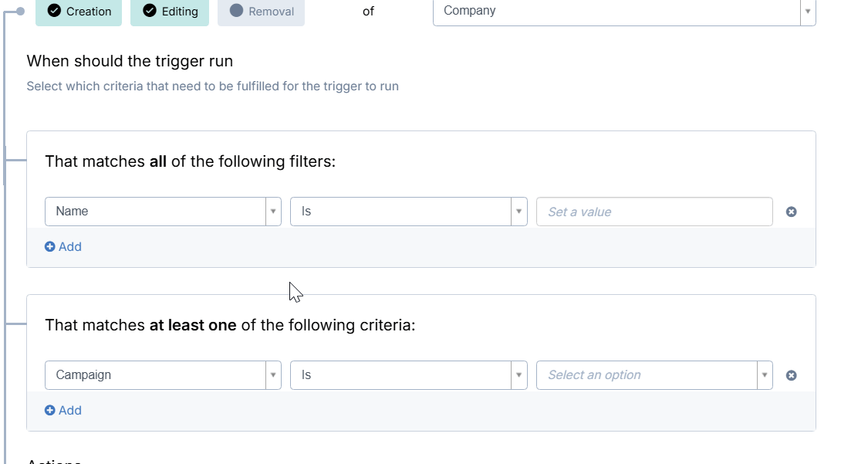Add a filter under all filters section
Image resolution: width=868 pixels, height=464 pixels.
click(x=63, y=247)
